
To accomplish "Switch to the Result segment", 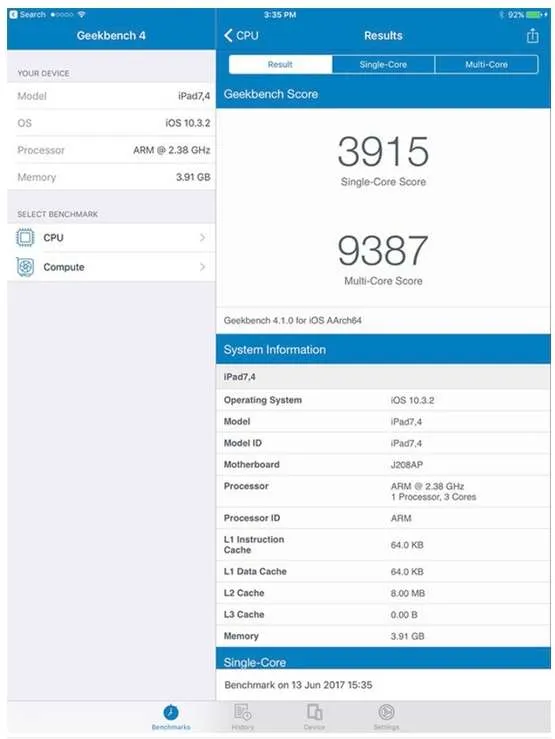I will pos(280,65).
